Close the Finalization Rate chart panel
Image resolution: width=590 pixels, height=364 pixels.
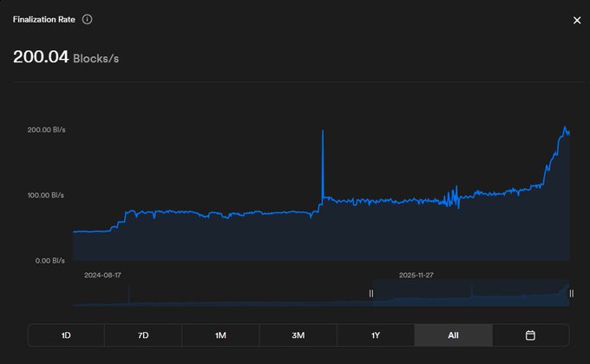point(577,20)
